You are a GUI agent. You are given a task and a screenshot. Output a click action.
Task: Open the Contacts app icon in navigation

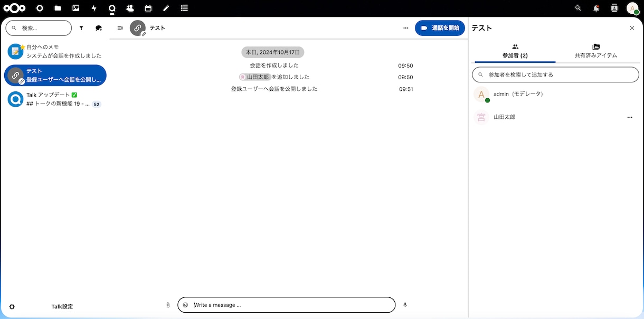coord(130,8)
